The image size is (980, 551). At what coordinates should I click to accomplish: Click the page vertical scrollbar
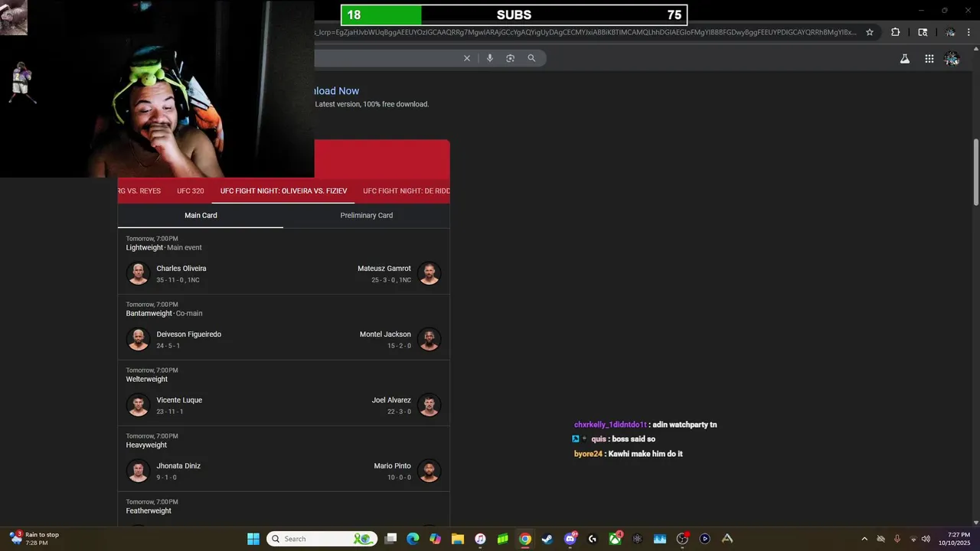pos(976,172)
